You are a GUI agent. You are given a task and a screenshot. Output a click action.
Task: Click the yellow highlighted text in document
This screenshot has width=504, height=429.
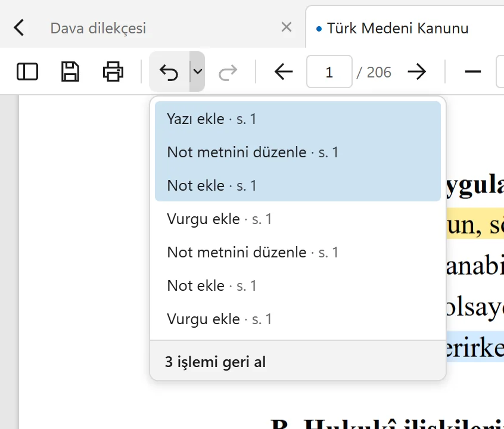475,224
